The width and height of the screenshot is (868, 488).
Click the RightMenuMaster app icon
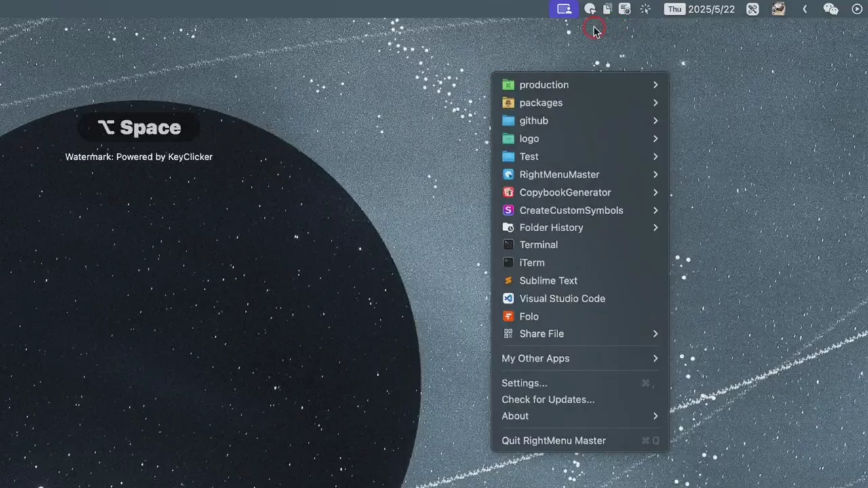coord(508,174)
